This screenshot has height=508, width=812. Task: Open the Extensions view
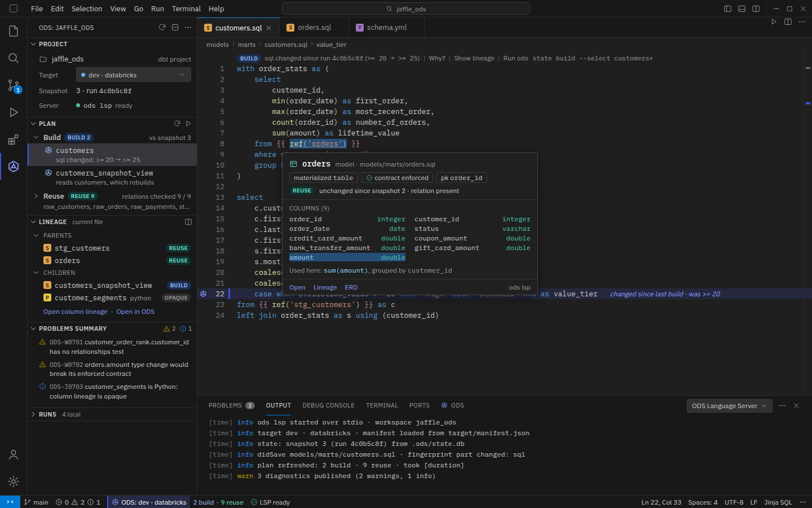[x=14, y=139]
